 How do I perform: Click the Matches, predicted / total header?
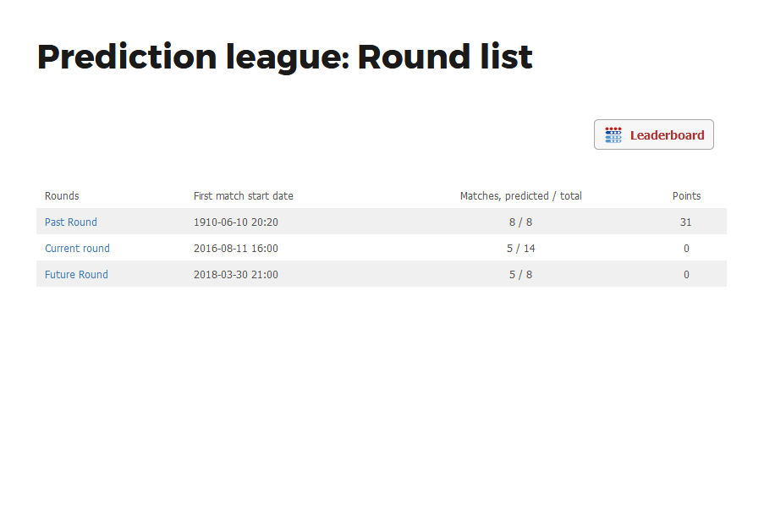tap(520, 196)
